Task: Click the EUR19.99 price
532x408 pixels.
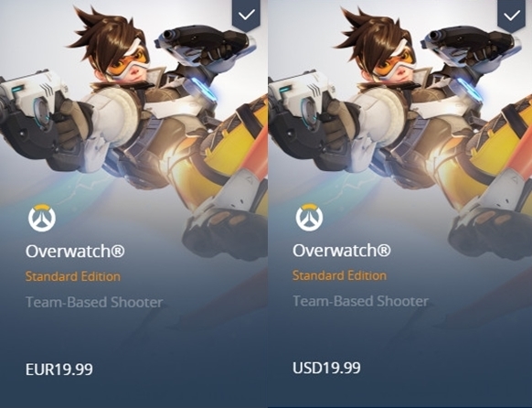Action: [59, 370]
